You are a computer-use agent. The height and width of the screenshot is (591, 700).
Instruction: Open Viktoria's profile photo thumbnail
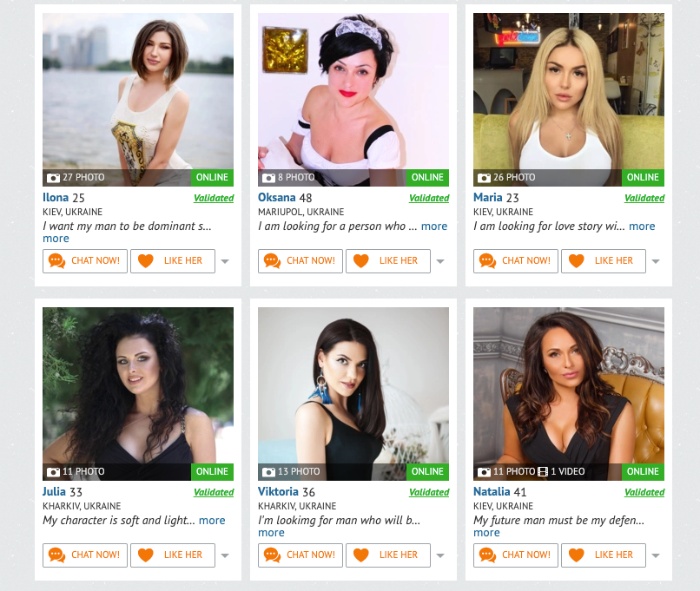coord(353,394)
